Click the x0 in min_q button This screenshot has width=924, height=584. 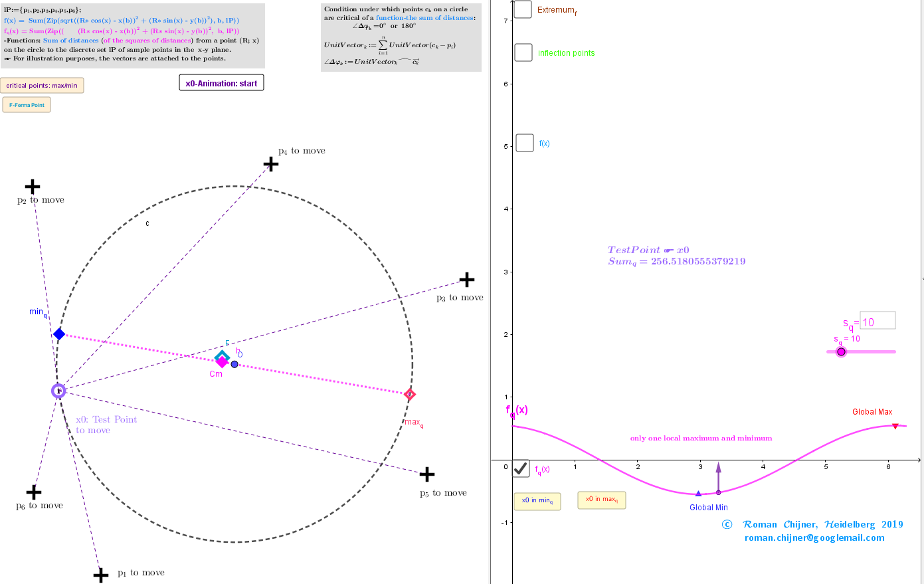pyautogui.click(x=537, y=501)
